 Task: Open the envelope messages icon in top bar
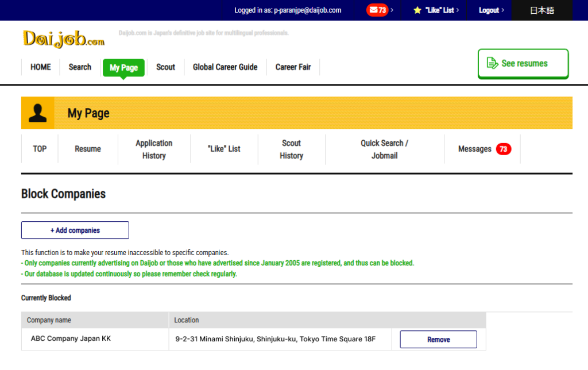[377, 10]
